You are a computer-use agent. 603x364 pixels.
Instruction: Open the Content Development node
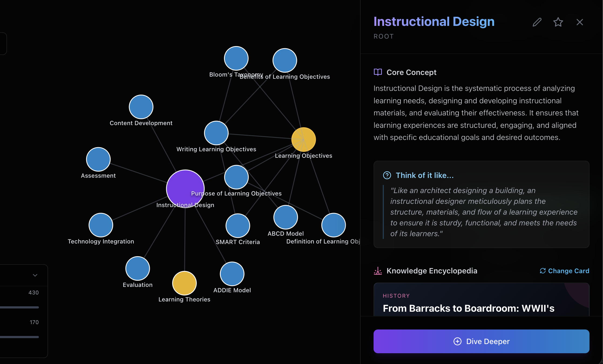pos(141,107)
